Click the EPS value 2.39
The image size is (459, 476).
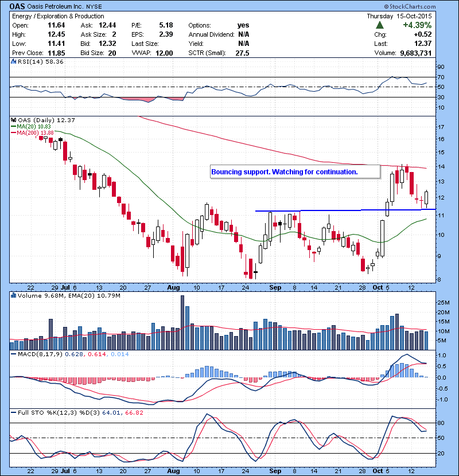pyautogui.click(x=166, y=34)
